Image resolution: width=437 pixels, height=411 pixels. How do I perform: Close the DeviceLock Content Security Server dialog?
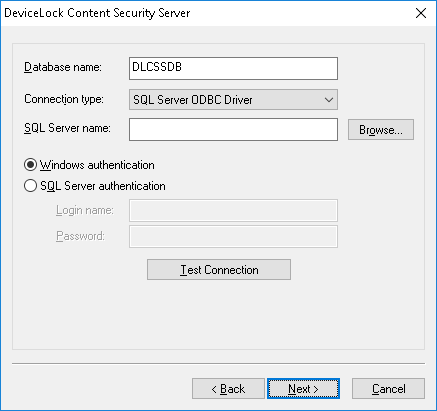point(421,13)
